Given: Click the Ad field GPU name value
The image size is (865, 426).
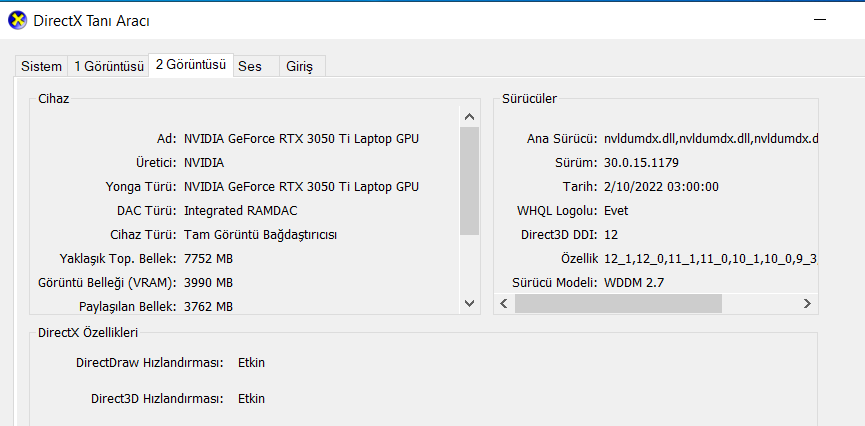Looking at the screenshot, I should [301, 138].
